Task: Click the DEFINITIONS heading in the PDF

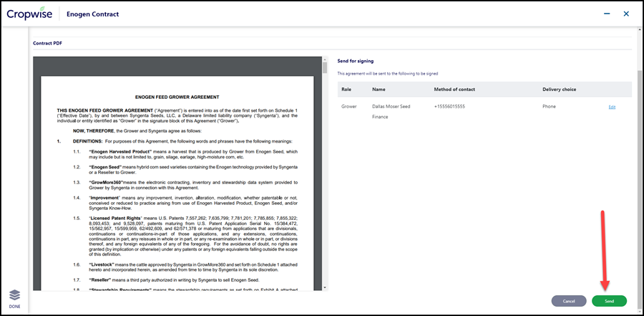Action: [x=87, y=141]
